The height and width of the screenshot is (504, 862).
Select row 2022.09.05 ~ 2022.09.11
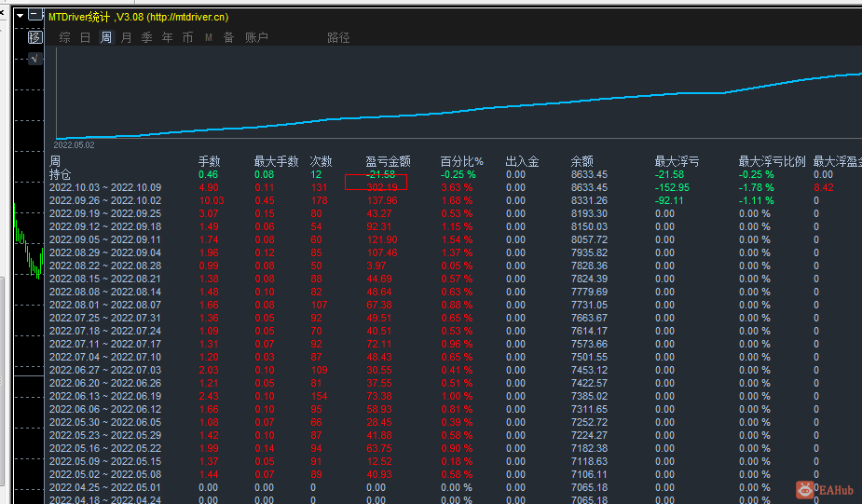pos(105,239)
